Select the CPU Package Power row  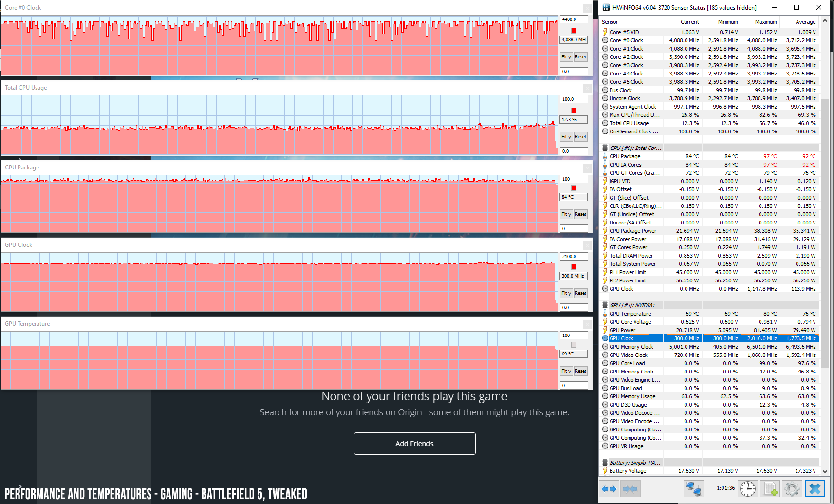pos(710,231)
